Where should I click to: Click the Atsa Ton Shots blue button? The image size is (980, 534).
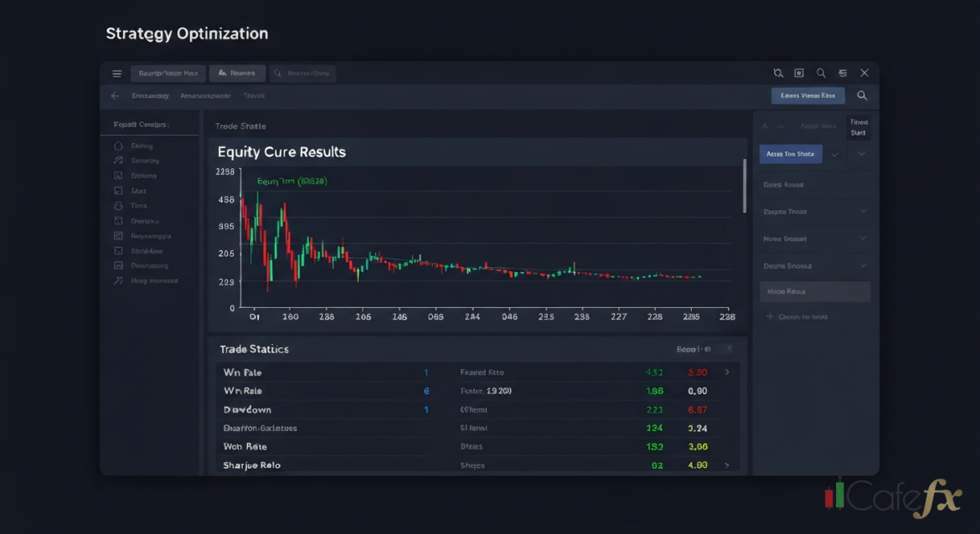790,154
